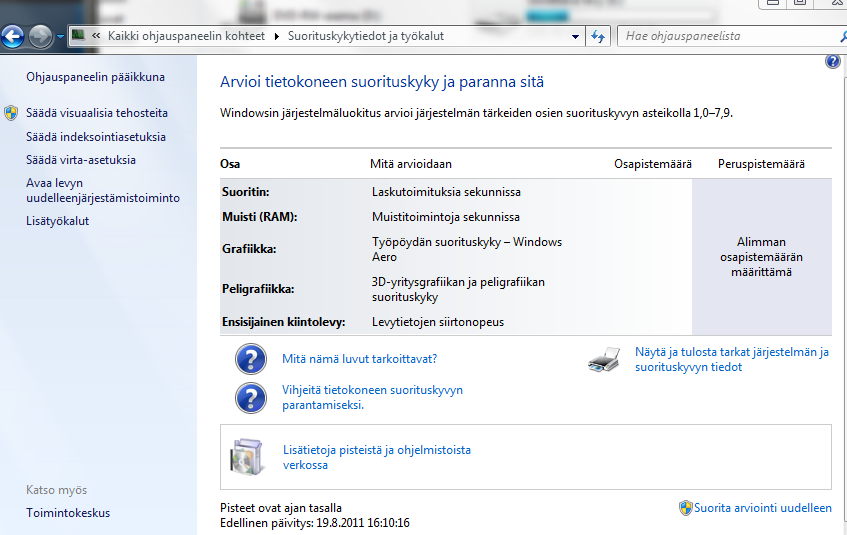Click the Peruspistemäärä column header
The width and height of the screenshot is (847, 535).
point(761,164)
